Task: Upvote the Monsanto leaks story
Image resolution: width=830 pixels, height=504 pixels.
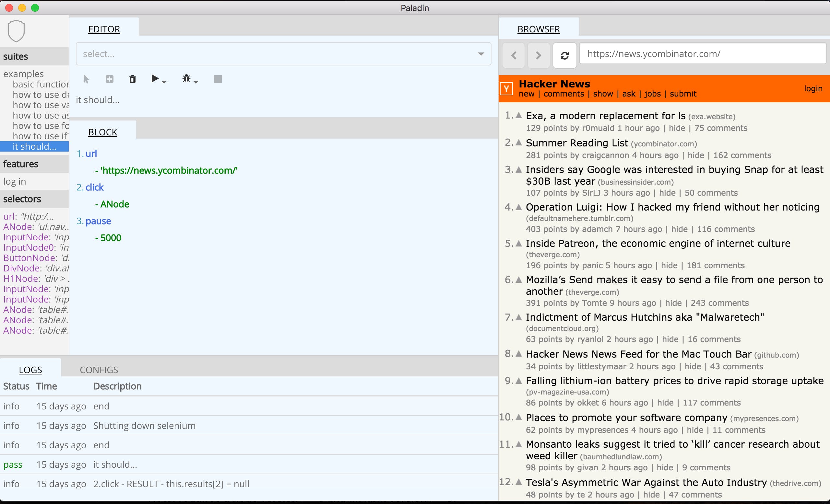Action: 519,444
